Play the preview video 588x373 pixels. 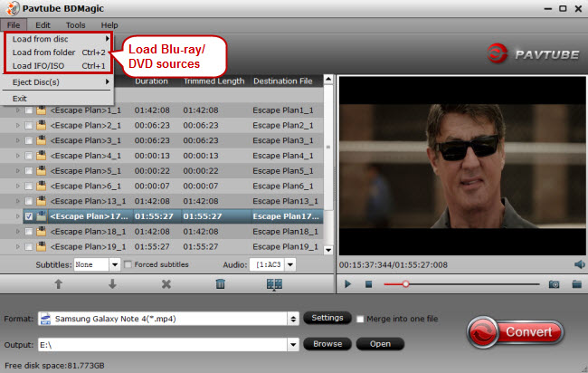point(347,284)
